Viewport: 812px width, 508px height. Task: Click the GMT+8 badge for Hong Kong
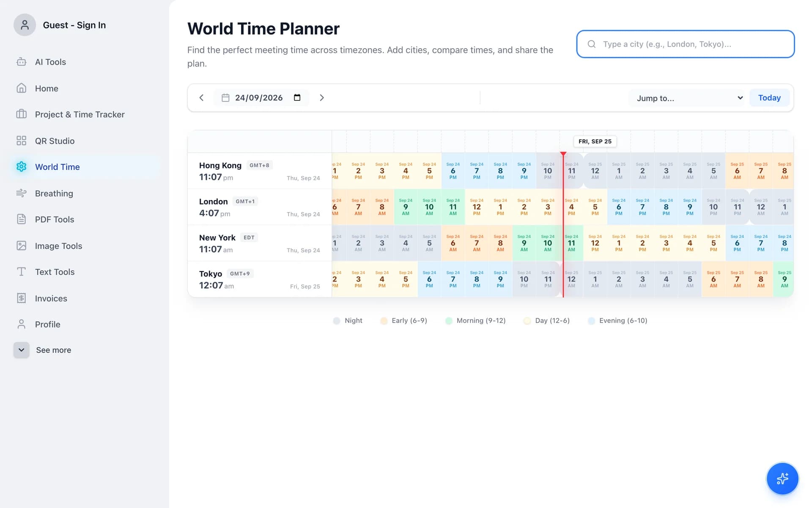tap(259, 166)
